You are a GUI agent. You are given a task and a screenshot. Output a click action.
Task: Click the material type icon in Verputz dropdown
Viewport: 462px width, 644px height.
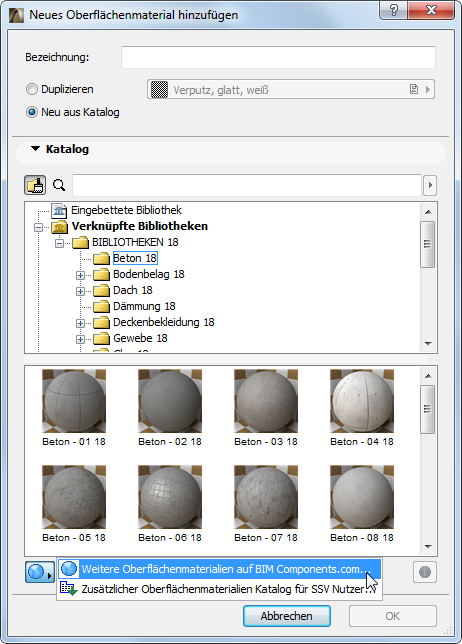pyautogui.click(x=414, y=89)
